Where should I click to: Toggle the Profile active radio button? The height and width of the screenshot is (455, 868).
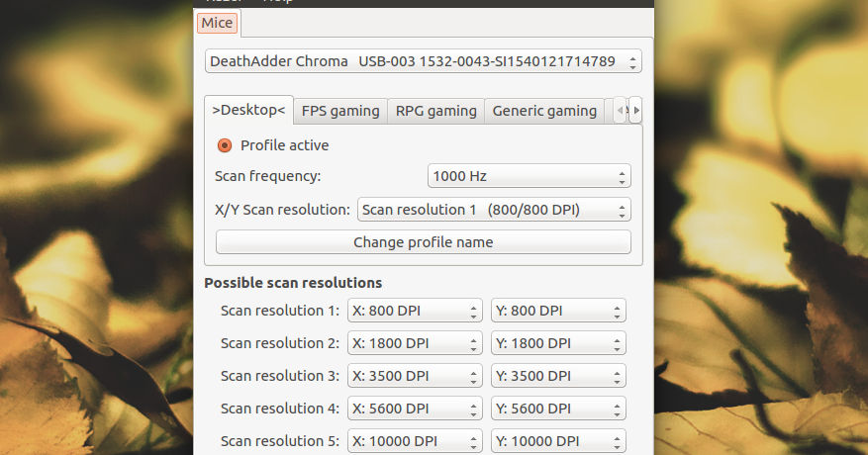click(225, 145)
